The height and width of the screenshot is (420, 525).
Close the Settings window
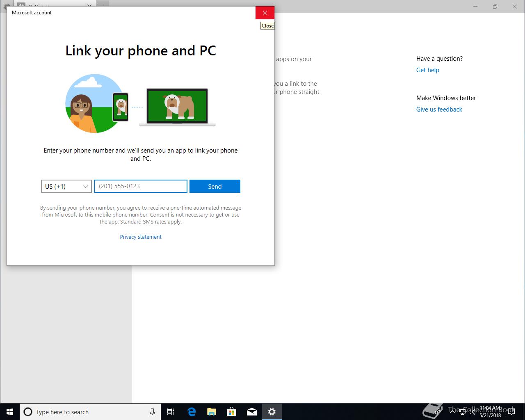(515, 6)
